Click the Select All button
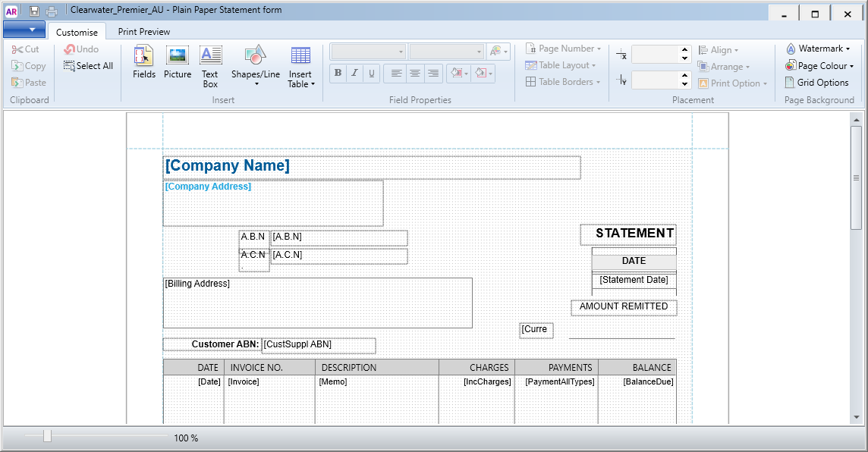This screenshot has height=452, width=868. [88, 65]
